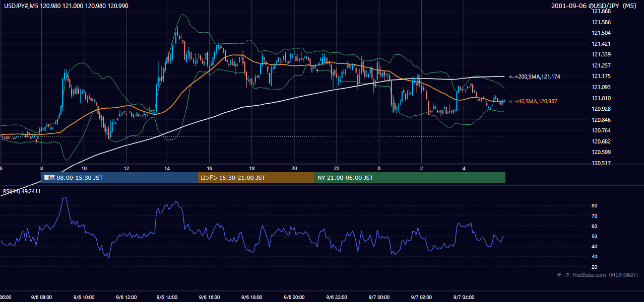Click hour label 18 under the price chart
Image resolution: width=644 pixels, height=302 pixels.
(252, 169)
